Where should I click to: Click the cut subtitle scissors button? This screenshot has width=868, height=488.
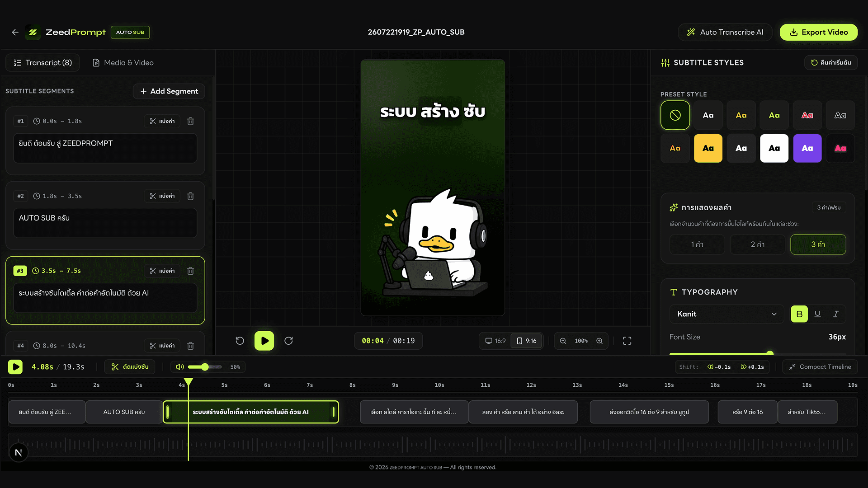130,367
